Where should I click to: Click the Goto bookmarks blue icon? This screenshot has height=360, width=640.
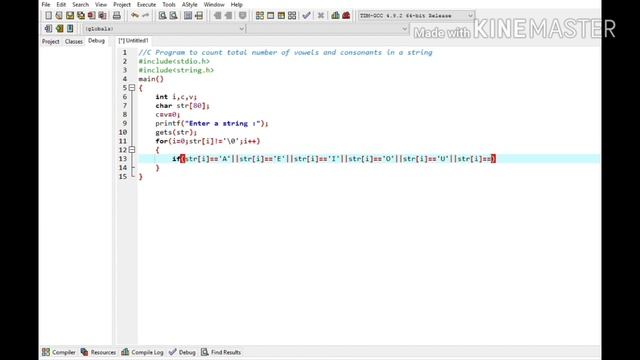click(x=70, y=29)
